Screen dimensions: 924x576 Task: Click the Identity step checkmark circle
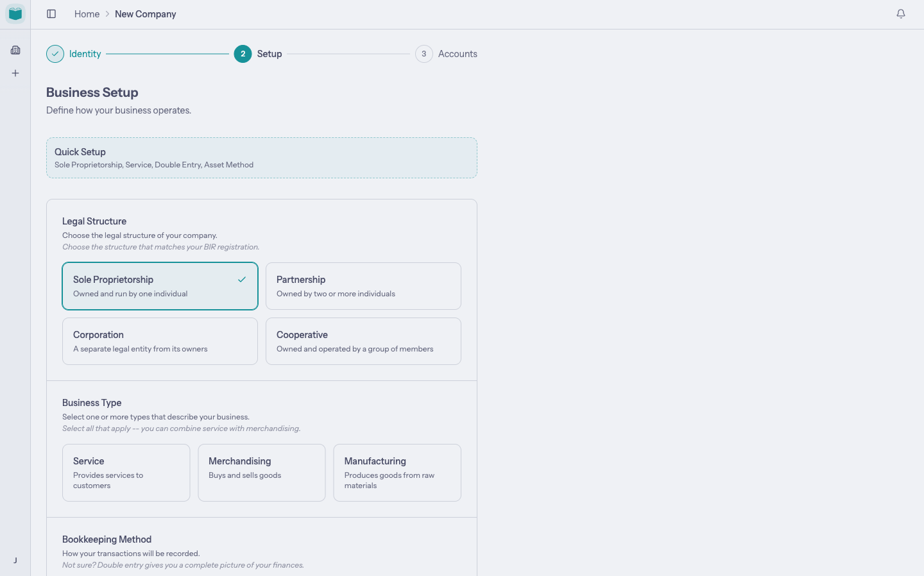[x=55, y=54]
